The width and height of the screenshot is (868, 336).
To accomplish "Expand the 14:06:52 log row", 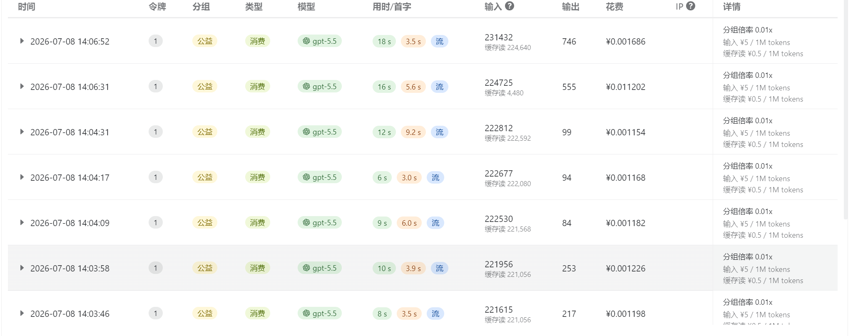I will point(22,41).
